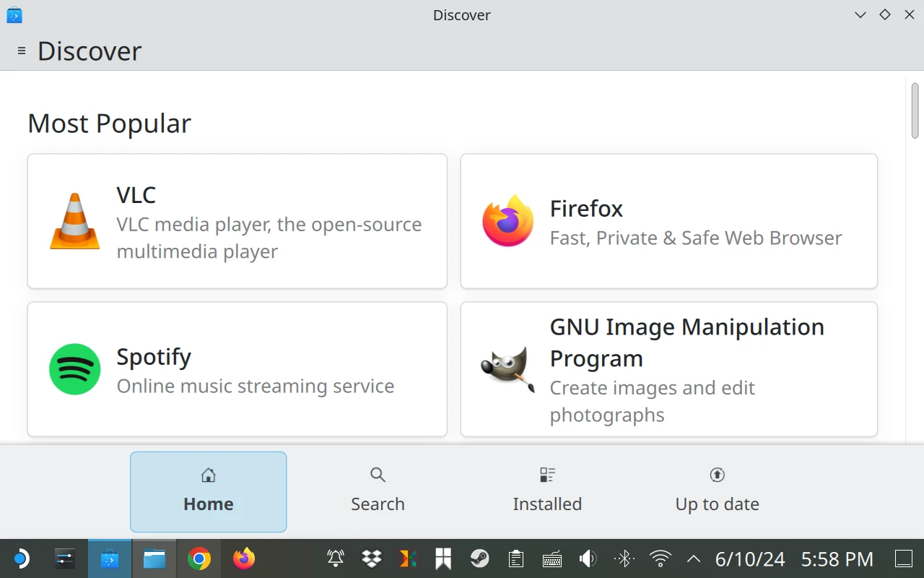Click the Discover store icon in title bar

point(14,14)
